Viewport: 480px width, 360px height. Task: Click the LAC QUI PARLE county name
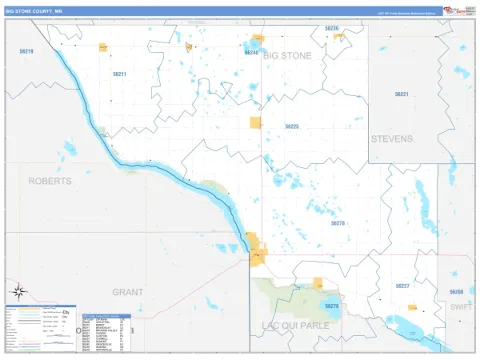click(296, 325)
